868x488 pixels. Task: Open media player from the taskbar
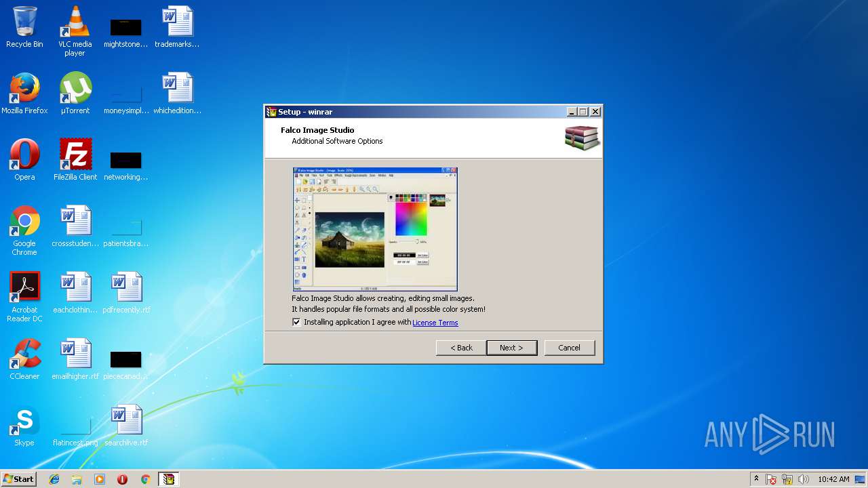100,479
